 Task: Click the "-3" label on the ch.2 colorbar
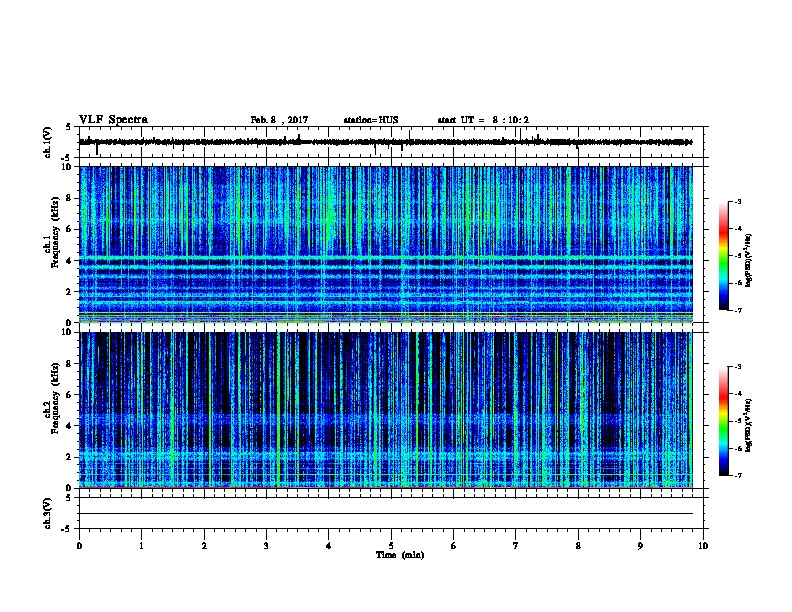(738, 367)
